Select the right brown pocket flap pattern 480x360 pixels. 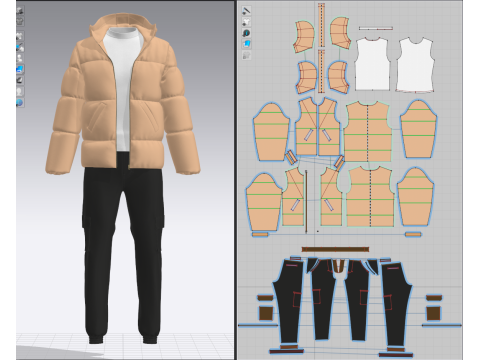click(434, 298)
